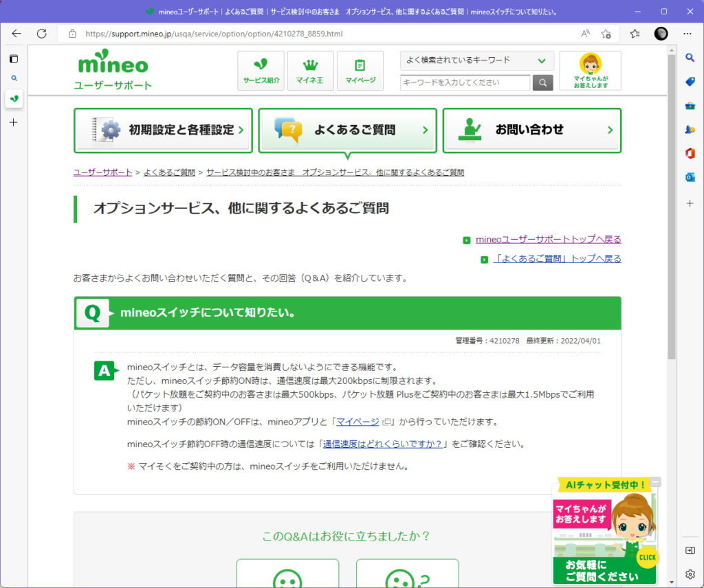Click 「よくあるご質問」トップへ戻る link

(x=557, y=259)
